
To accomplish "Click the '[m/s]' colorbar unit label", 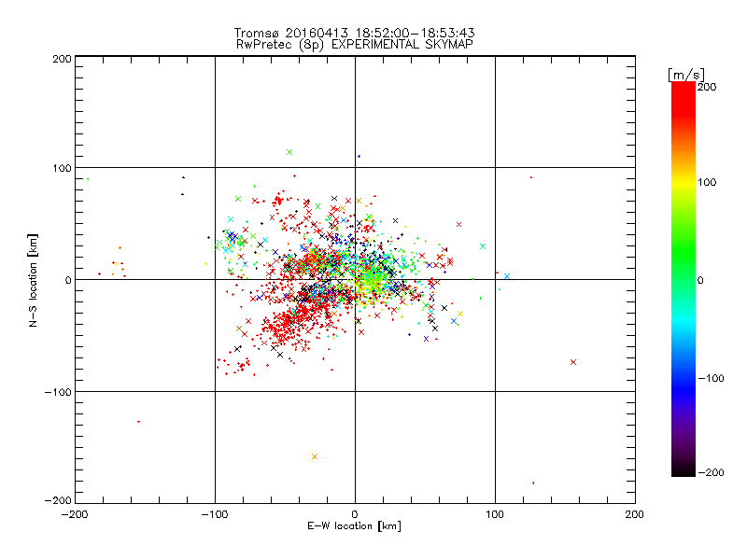I will coord(686,75).
